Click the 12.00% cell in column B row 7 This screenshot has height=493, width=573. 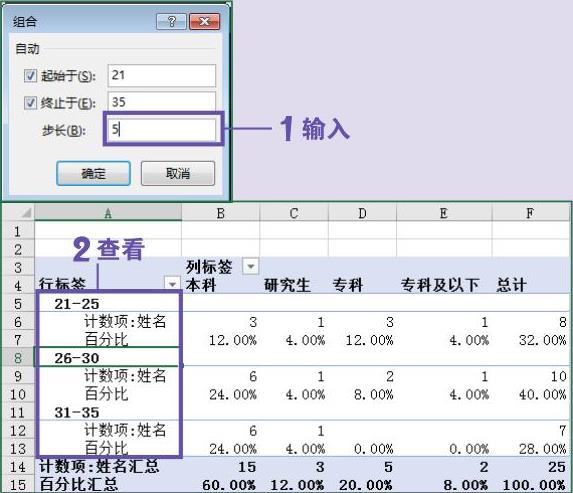click(x=233, y=340)
